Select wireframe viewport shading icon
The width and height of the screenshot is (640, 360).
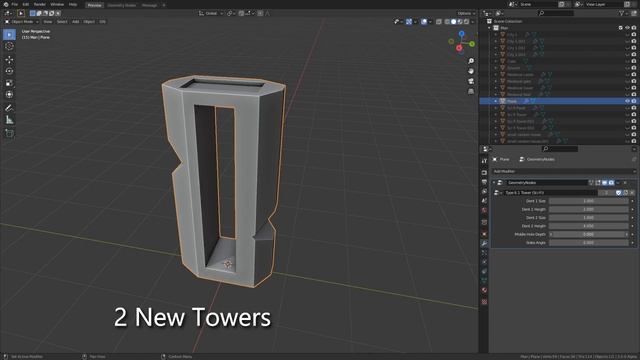point(447,22)
